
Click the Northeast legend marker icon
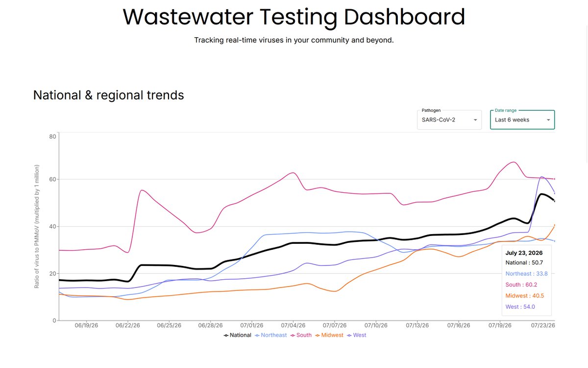(x=257, y=335)
